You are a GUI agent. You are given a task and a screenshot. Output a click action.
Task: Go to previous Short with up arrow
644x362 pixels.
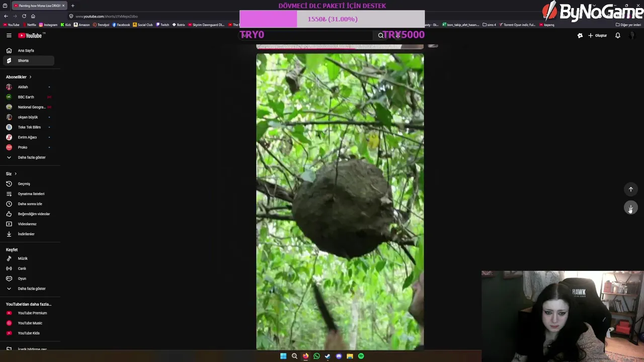(x=630, y=189)
